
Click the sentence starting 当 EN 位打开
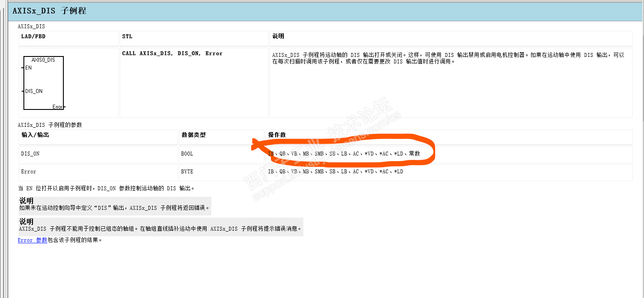(106, 189)
